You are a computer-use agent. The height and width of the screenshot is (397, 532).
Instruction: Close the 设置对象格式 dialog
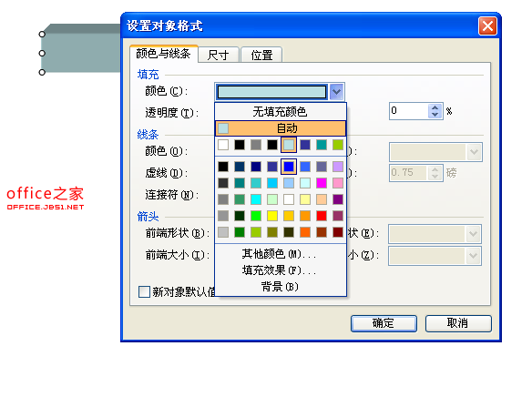coord(487,25)
